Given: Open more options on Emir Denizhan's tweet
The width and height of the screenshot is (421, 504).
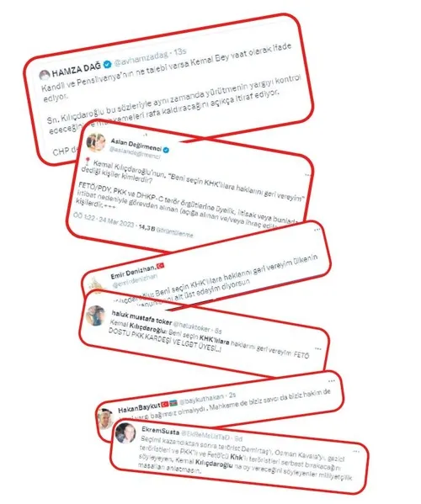Looking at the screenshot, I should [317, 230].
